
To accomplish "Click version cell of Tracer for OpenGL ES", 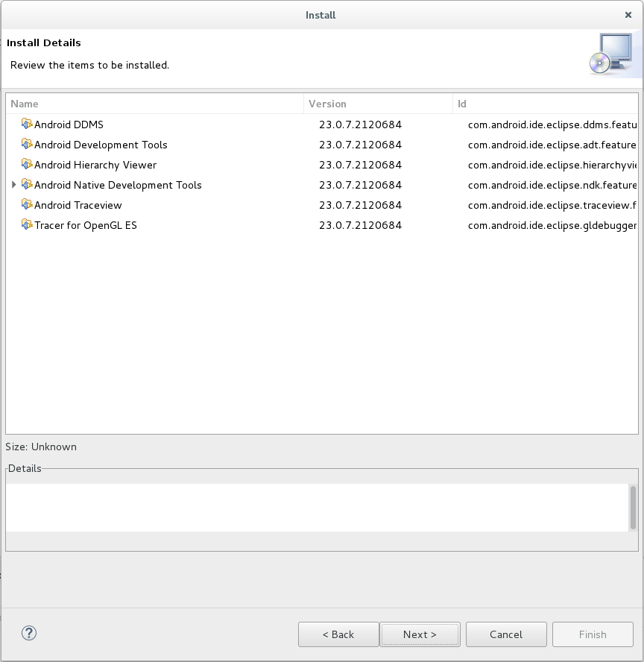I will click(x=361, y=225).
